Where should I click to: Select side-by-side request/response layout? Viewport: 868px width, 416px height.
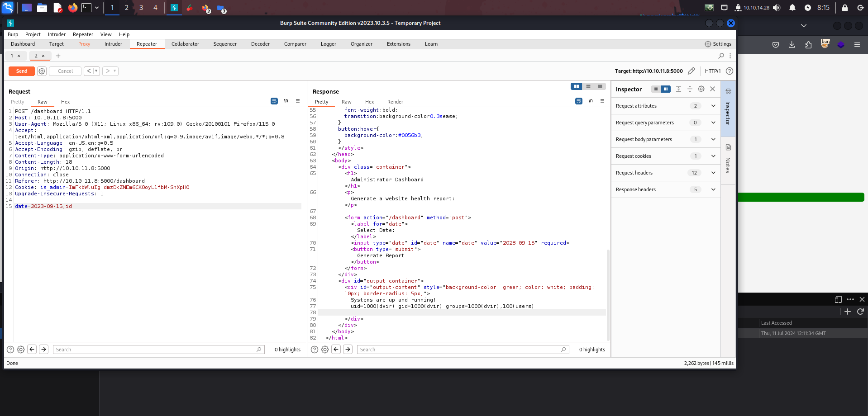(x=577, y=86)
